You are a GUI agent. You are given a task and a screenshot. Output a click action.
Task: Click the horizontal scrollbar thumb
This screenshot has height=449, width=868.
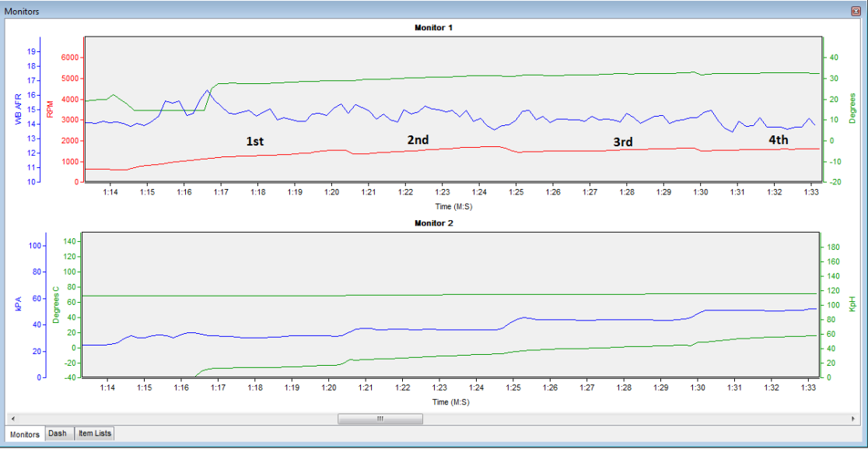[380, 419]
